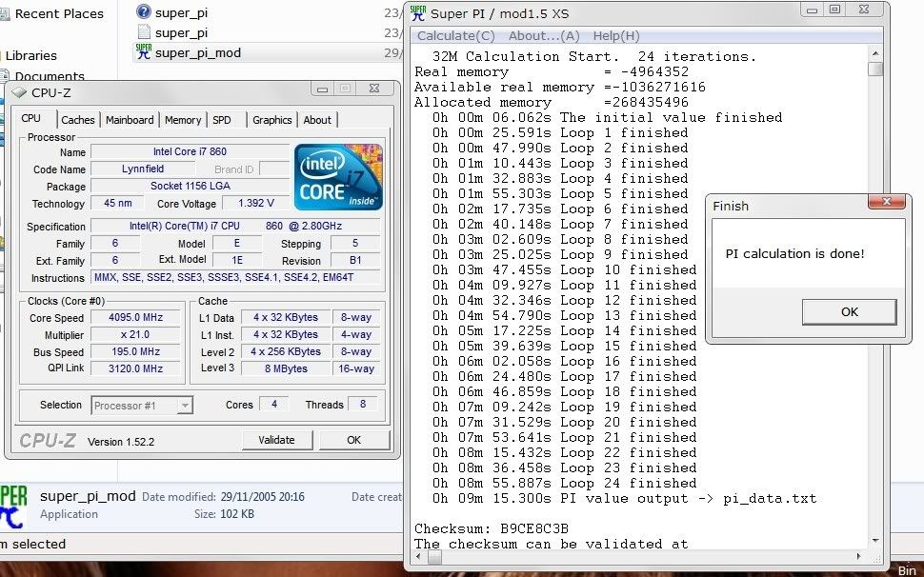
Task: Open the SPD tab in CPU-Z
Action: click(x=222, y=120)
